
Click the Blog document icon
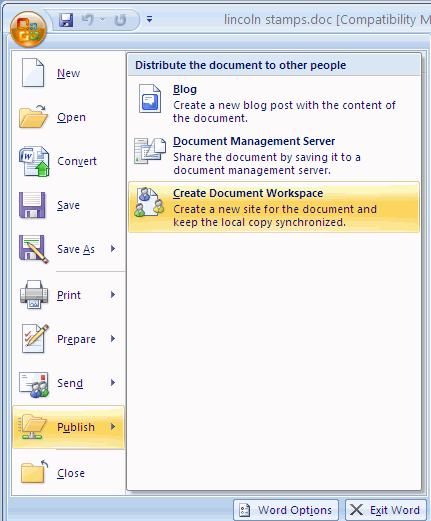(150, 99)
